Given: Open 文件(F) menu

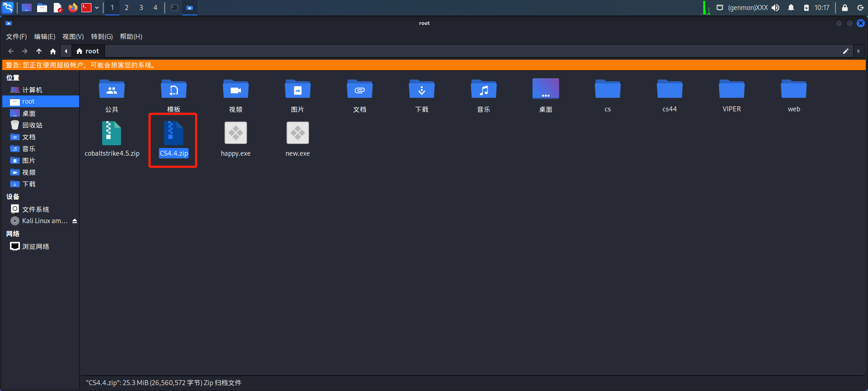Looking at the screenshot, I should click(x=16, y=37).
